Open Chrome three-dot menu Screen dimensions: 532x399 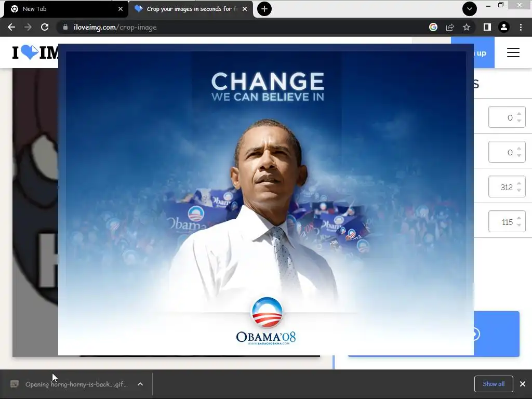pos(521,27)
